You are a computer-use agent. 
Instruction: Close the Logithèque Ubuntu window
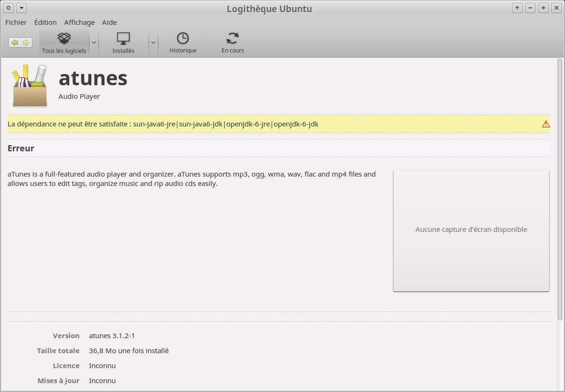(557, 8)
